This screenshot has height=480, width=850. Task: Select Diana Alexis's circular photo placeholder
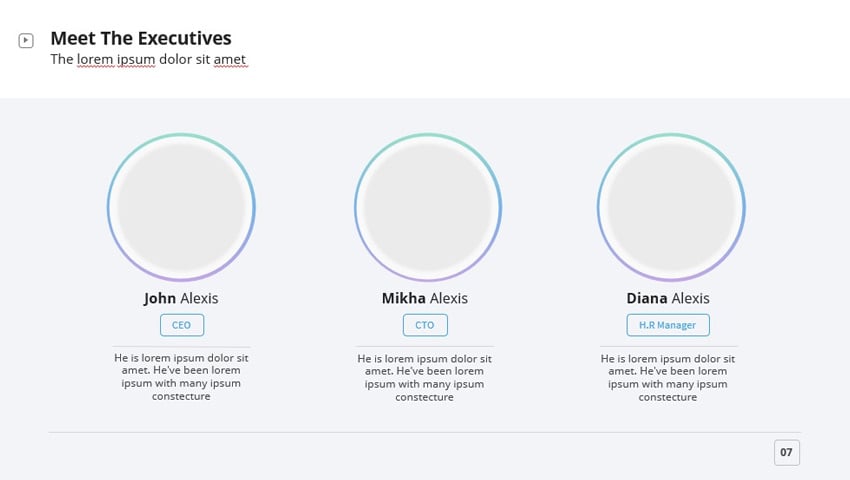tap(671, 208)
